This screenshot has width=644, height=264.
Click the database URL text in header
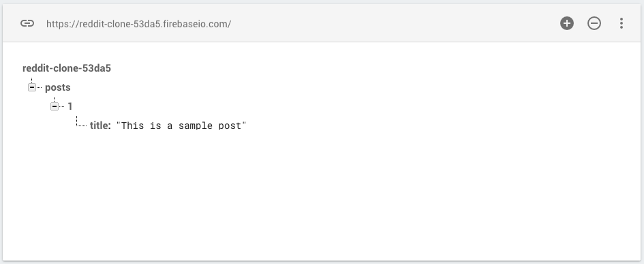(138, 24)
